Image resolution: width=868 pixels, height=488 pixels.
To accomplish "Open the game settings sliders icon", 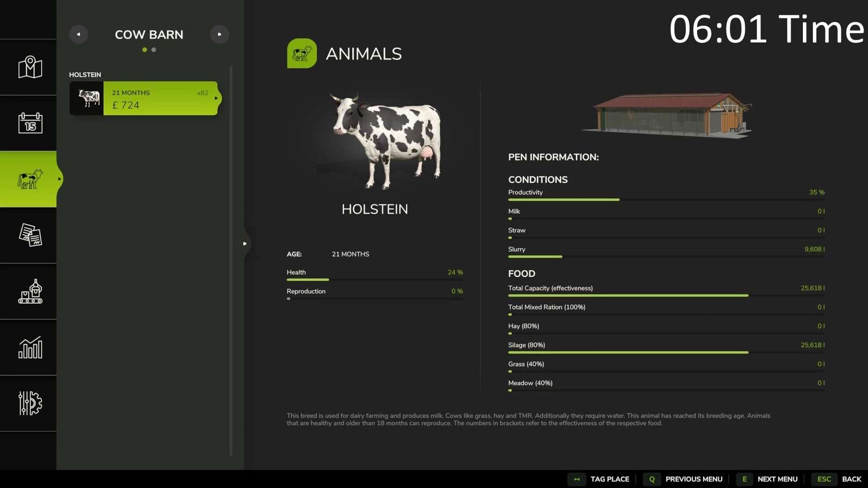I will (x=30, y=403).
